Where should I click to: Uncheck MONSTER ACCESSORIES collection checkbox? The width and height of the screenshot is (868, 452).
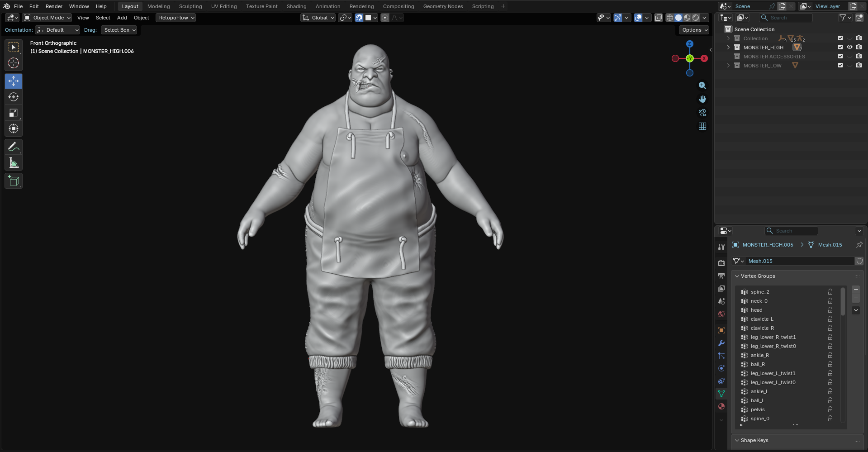click(840, 57)
